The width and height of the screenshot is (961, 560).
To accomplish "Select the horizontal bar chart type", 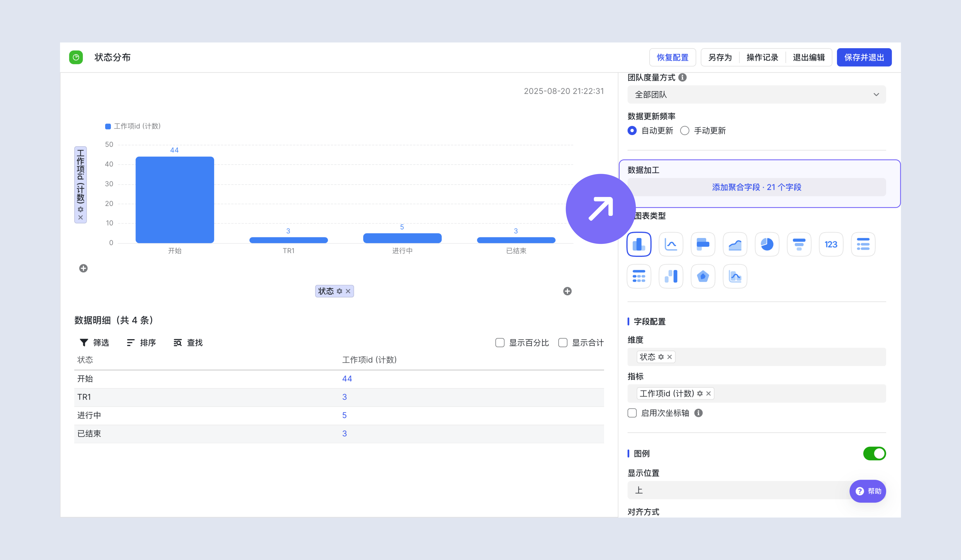I will tap(703, 244).
